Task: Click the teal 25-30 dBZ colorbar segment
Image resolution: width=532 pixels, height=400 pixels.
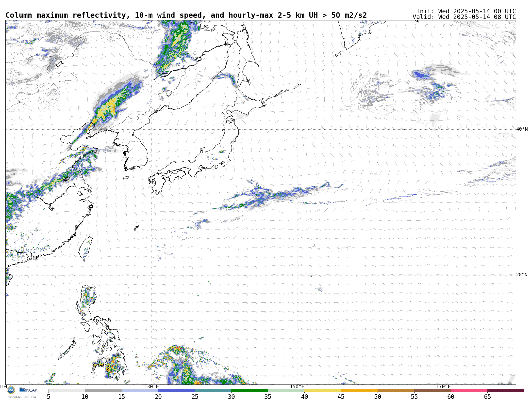Action: tap(213, 391)
